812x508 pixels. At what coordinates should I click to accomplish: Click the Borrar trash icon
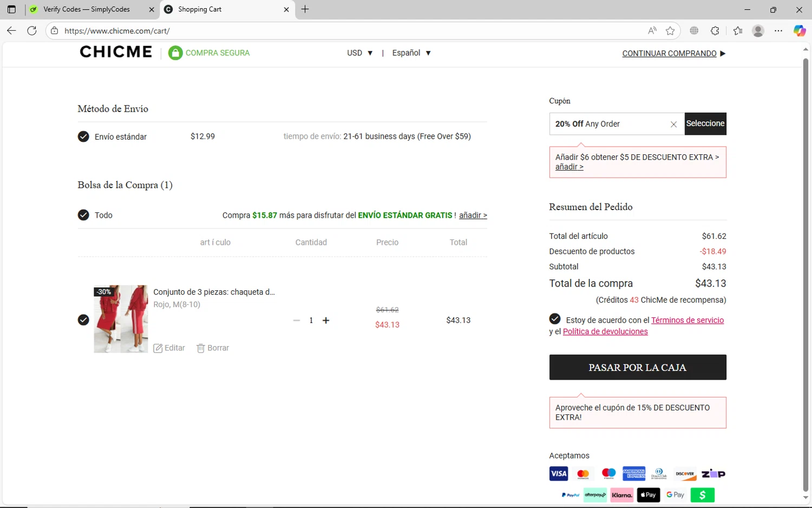tap(201, 348)
